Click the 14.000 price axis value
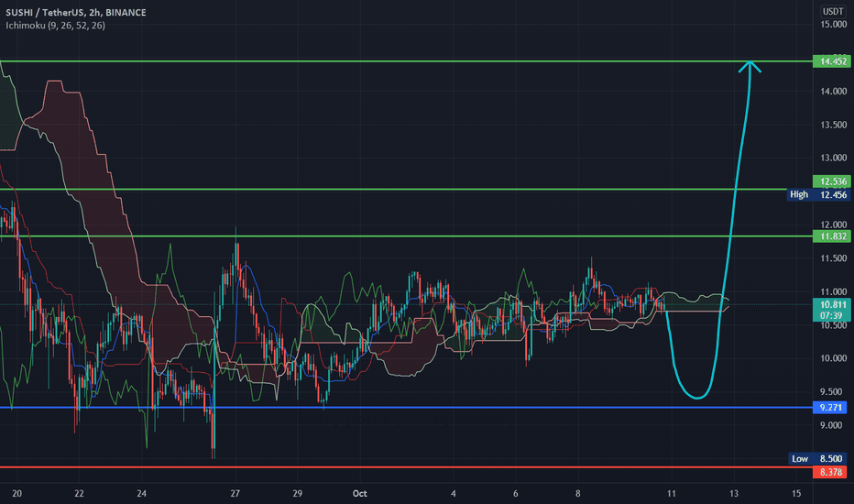This screenshot has height=504, width=854. pos(833,91)
